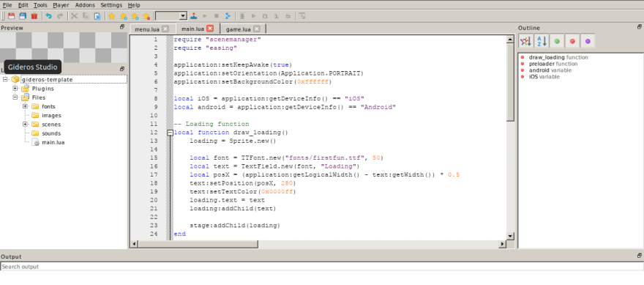The image size is (644, 285).
Task: Expand the fonts folder
Action: tap(25, 106)
